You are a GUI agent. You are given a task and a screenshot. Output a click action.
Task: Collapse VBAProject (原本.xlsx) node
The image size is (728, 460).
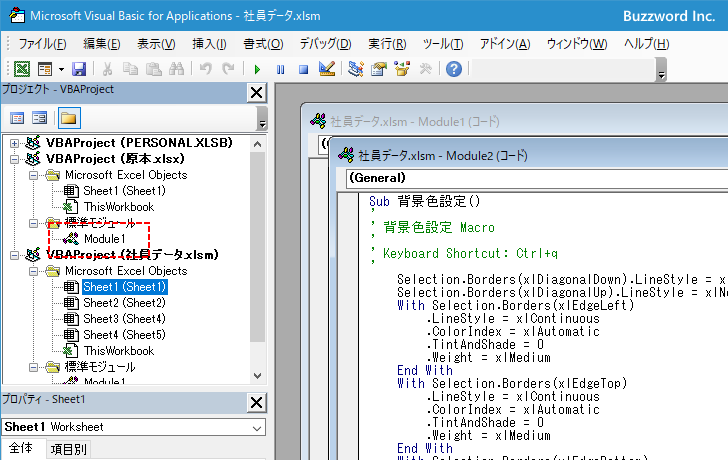[x=14, y=159]
